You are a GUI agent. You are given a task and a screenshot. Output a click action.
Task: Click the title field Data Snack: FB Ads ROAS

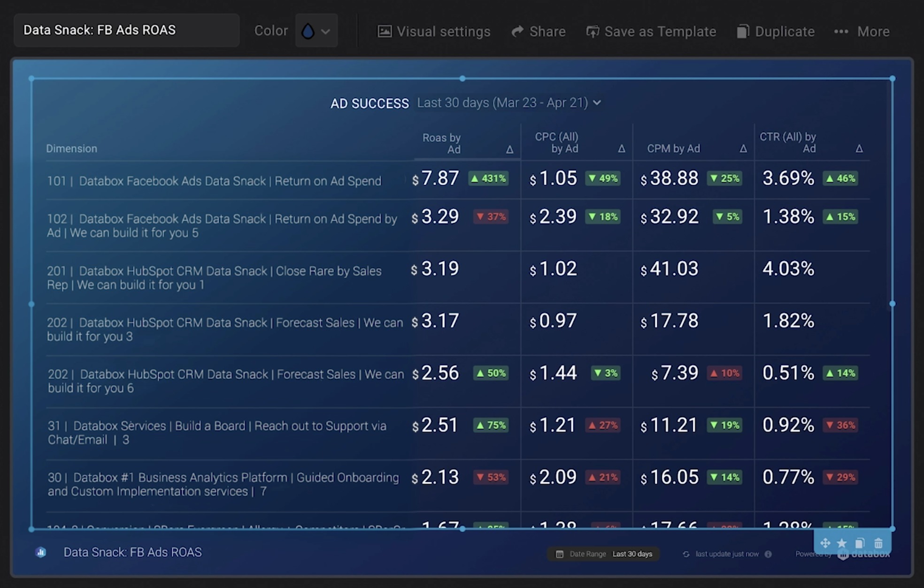pyautogui.click(x=126, y=30)
